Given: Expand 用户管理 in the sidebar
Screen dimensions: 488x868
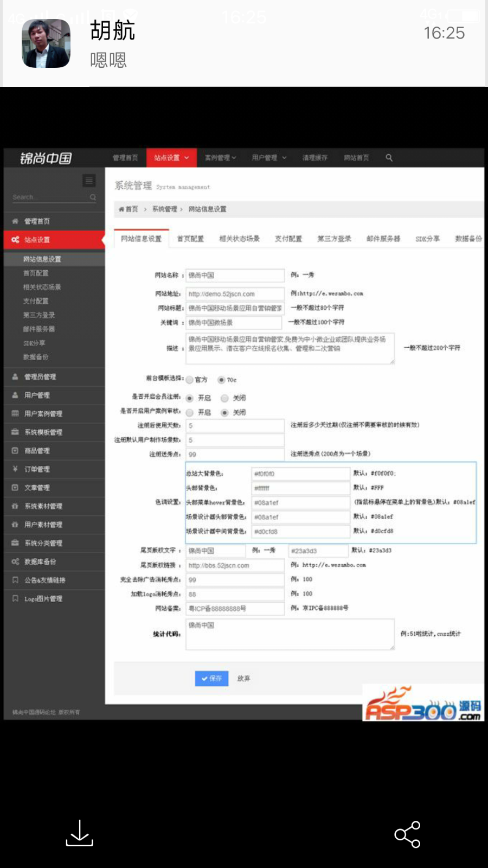Looking at the screenshot, I should click(54, 395).
